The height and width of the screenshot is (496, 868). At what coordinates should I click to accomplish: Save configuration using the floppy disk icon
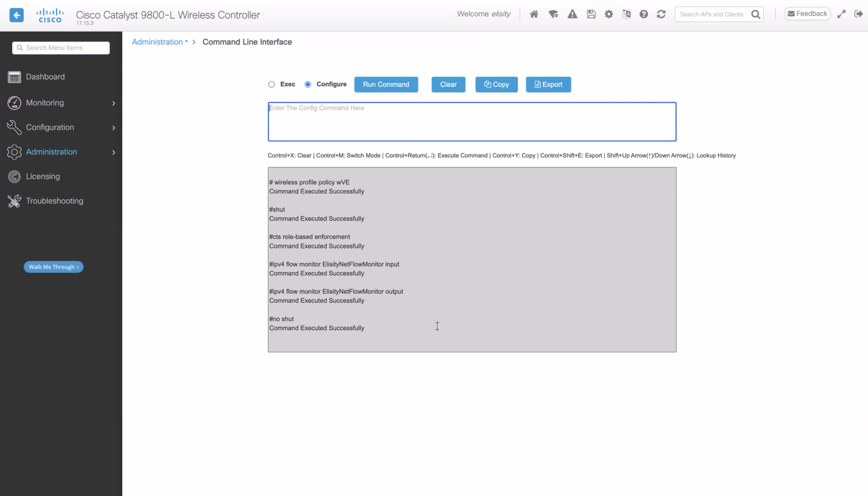tap(591, 14)
